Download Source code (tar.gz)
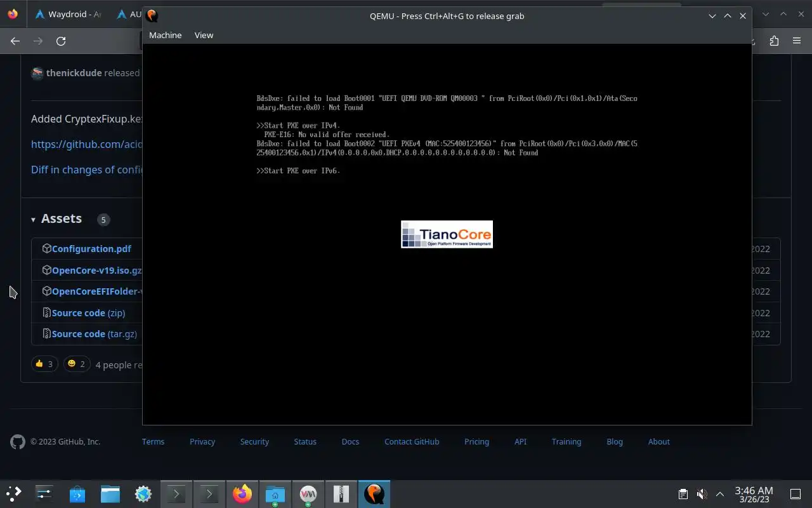 [x=95, y=334]
